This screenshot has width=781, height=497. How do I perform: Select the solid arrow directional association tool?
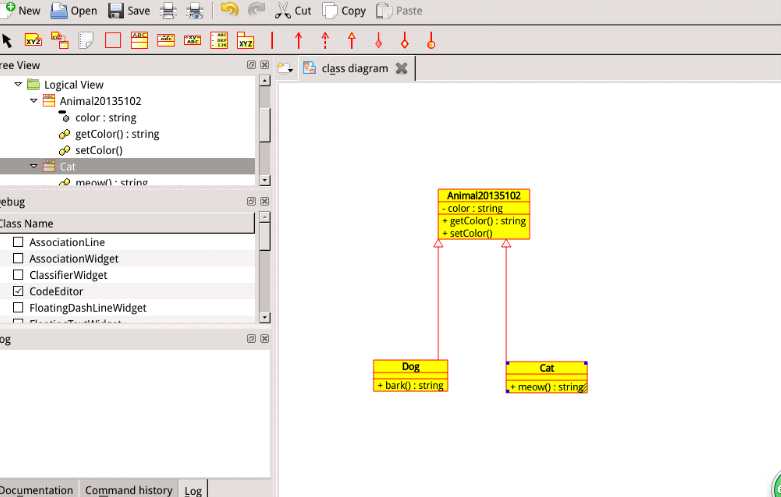(298, 40)
